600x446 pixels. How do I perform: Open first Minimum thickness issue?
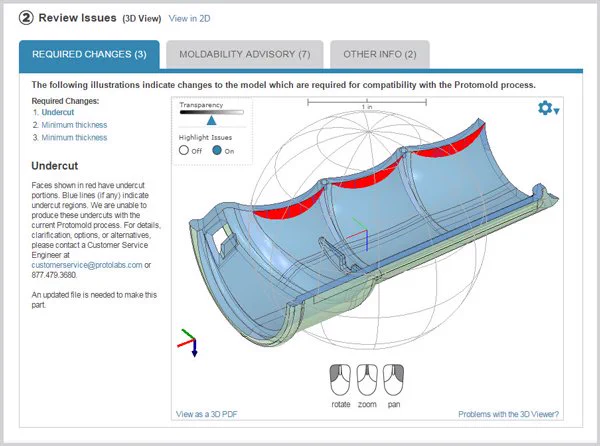pos(74,125)
